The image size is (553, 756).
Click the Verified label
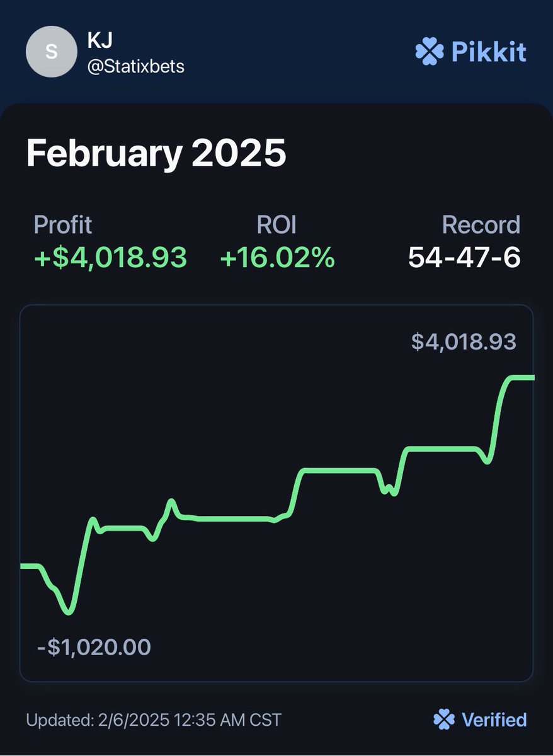pyautogui.click(x=494, y=719)
